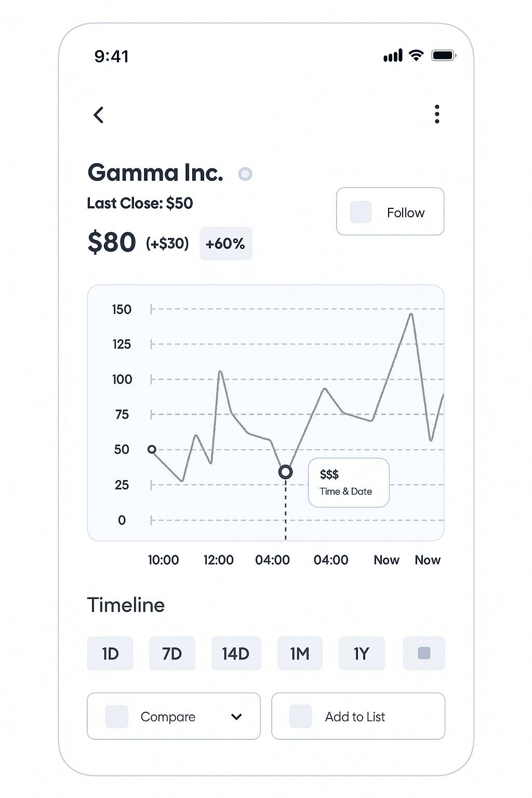Tap the battery status icon

443,55
